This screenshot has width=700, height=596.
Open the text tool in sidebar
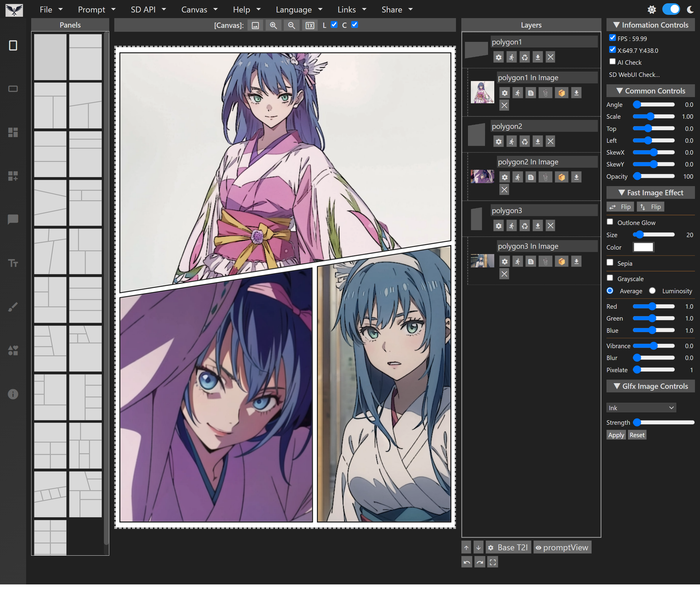[x=13, y=263]
